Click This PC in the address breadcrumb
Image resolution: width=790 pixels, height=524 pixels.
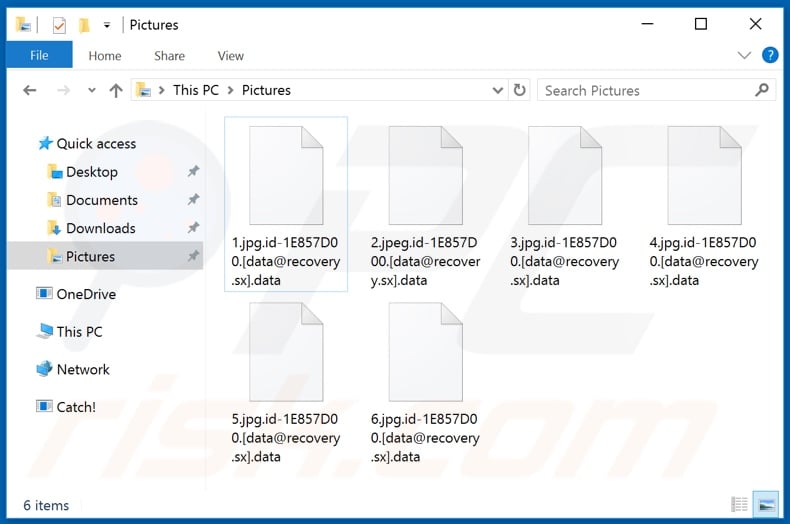(x=195, y=90)
